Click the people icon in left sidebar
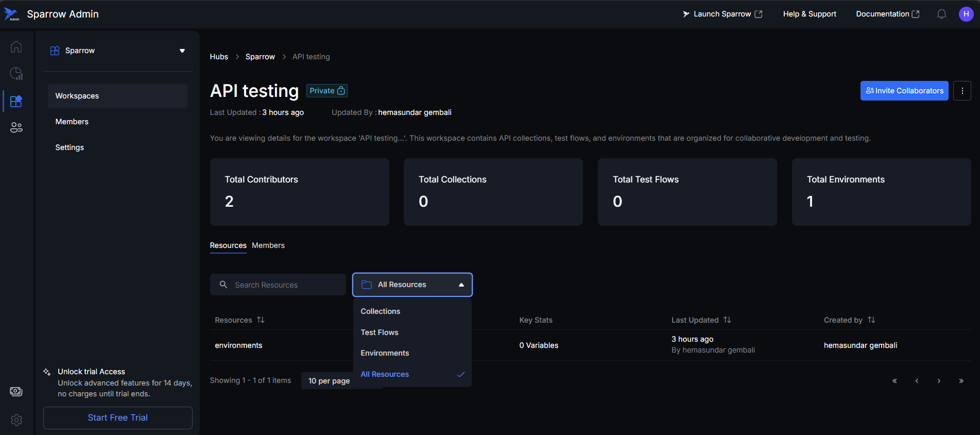 coord(16,127)
